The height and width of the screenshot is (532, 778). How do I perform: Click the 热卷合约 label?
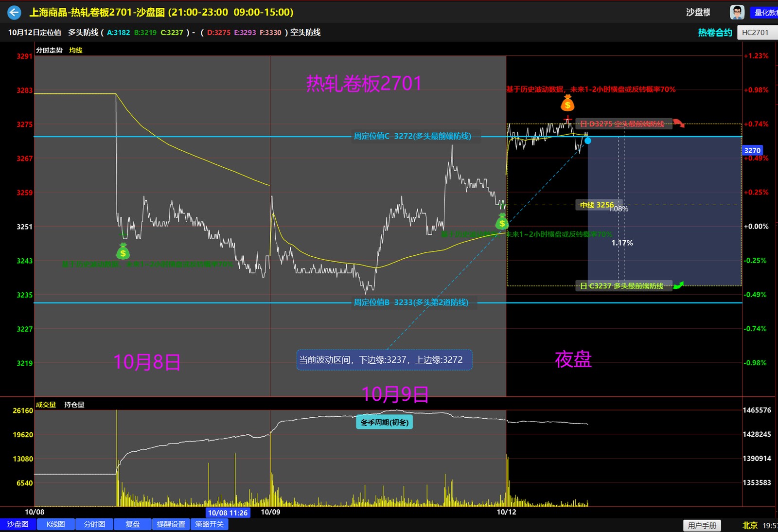point(715,33)
